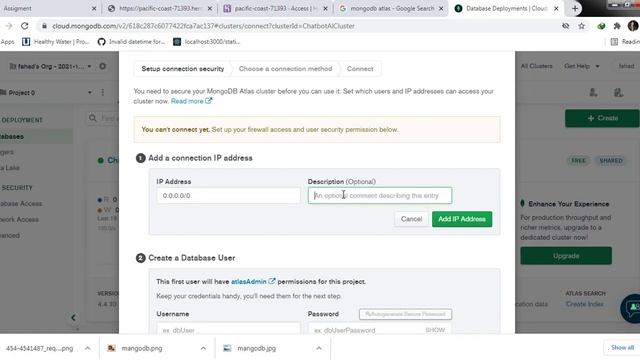Open the chat support bubble icon
Screen dimensions: 640x360
point(632,308)
